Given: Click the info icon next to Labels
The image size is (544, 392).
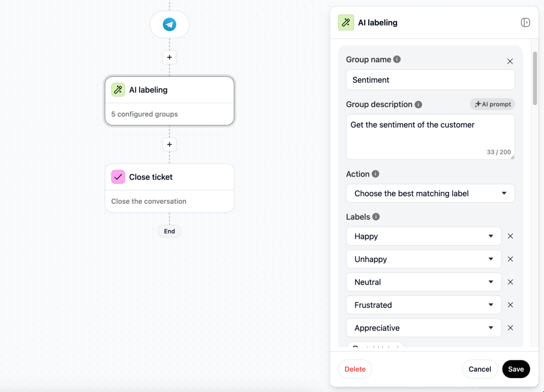Looking at the screenshot, I should 376,217.
